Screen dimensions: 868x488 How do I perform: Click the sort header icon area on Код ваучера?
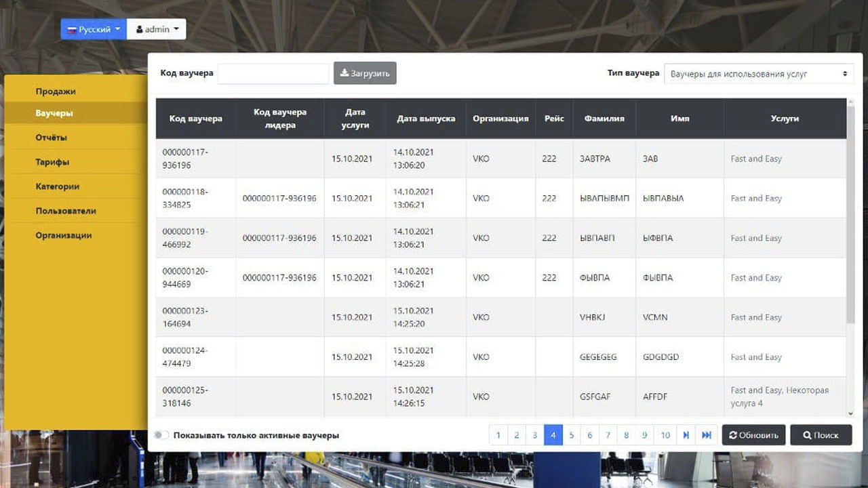[x=197, y=118]
